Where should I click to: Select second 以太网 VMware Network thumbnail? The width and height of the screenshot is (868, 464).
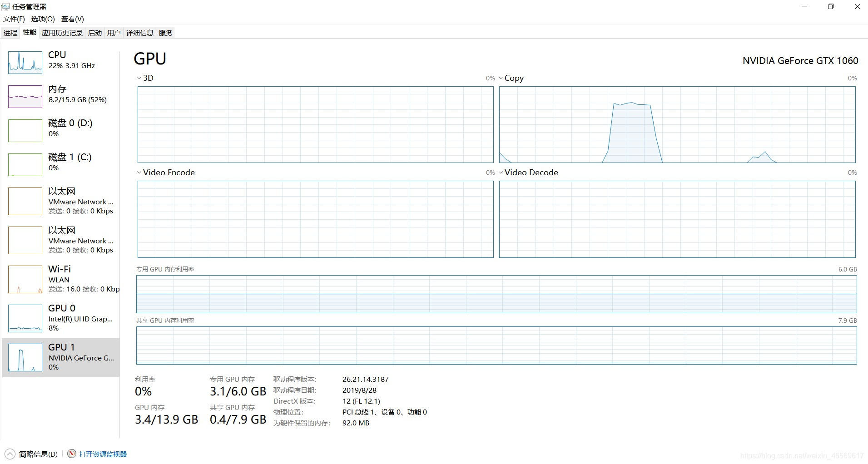pos(25,240)
